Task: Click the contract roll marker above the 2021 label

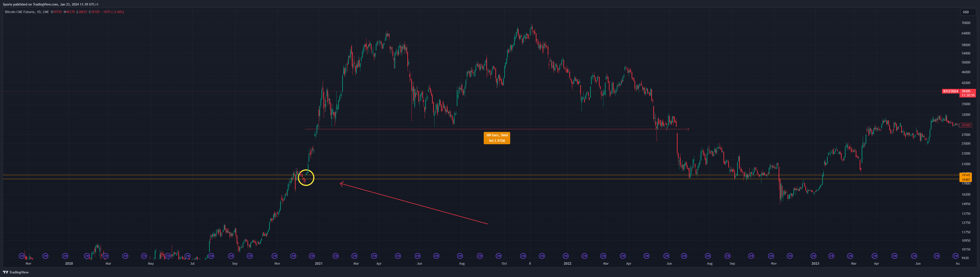Action: pyautogui.click(x=312, y=256)
